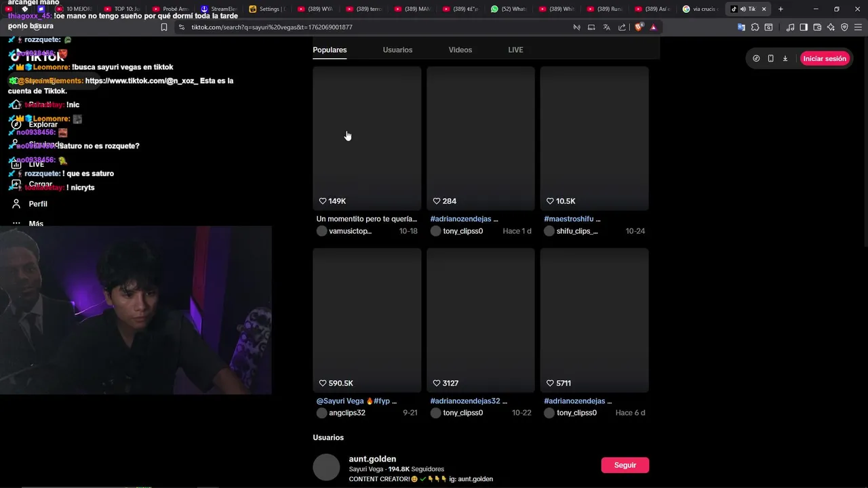Click aunt.golden's profile avatar
Image resolution: width=868 pixels, height=488 pixels.
(326, 468)
